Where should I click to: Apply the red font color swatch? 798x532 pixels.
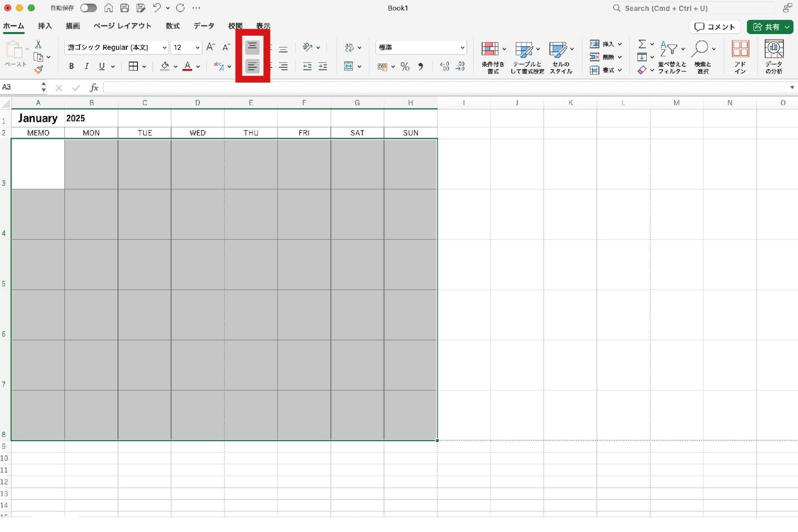187,66
